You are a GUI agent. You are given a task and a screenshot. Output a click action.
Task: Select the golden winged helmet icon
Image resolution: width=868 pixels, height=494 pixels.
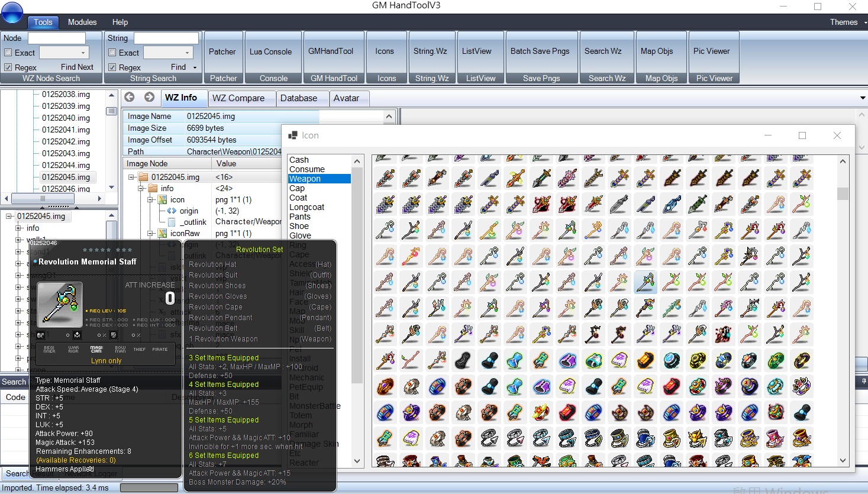tap(697, 438)
